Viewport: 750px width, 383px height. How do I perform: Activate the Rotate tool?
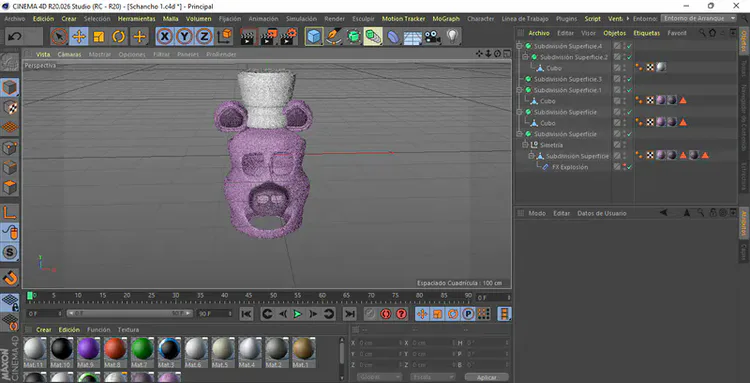[x=119, y=36]
